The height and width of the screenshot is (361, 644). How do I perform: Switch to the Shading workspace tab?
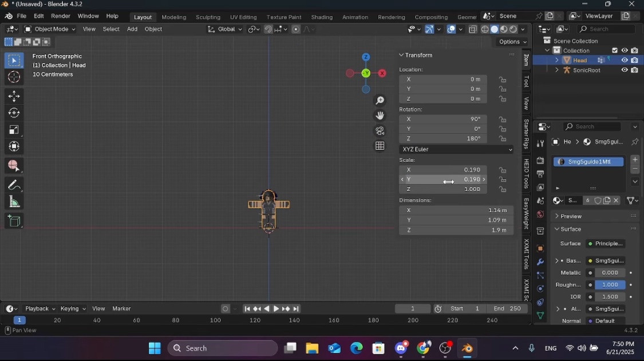tap(322, 17)
